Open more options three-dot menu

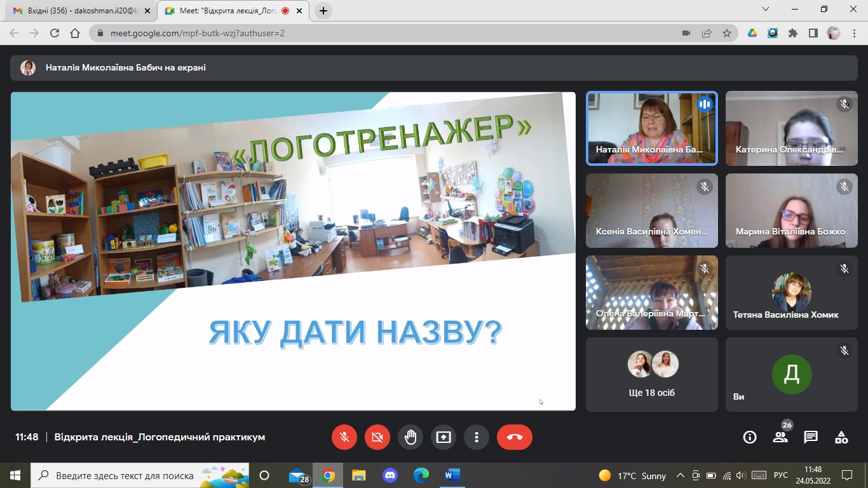[477, 437]
